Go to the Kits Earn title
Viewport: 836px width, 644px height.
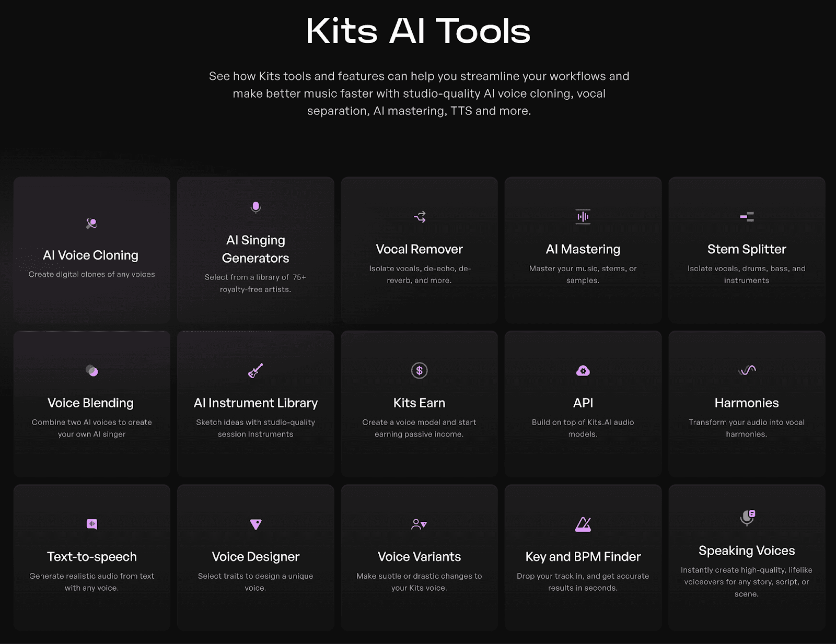420,403
